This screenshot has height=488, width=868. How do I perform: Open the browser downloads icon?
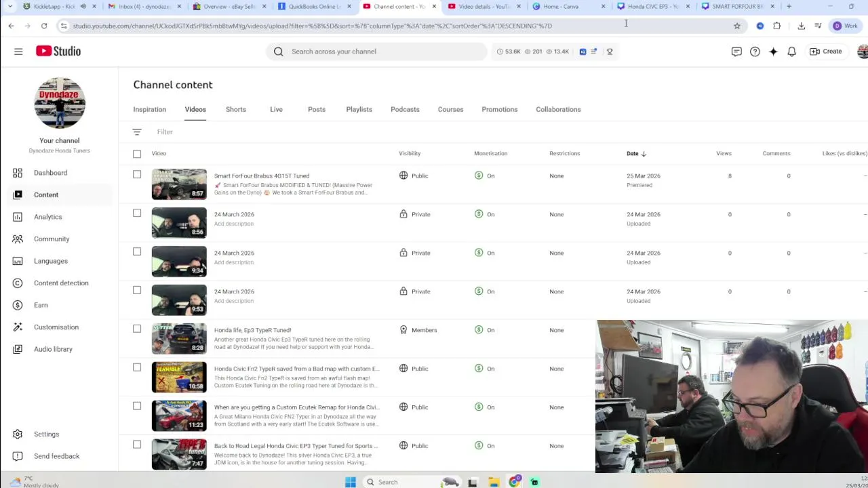click(x=802, y=26)
